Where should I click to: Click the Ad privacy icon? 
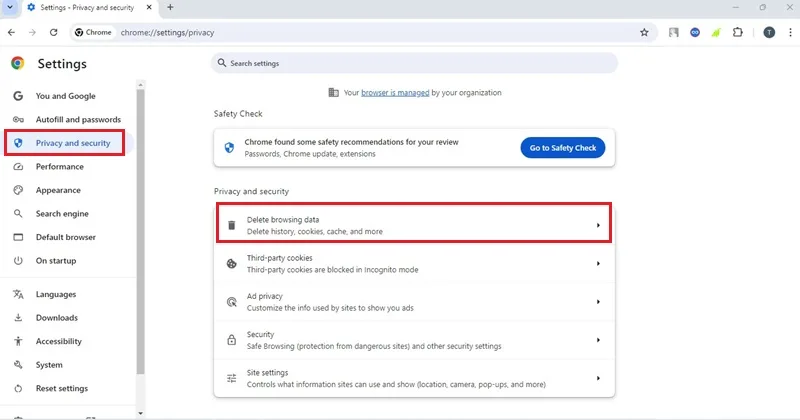[x=232, y=302]
